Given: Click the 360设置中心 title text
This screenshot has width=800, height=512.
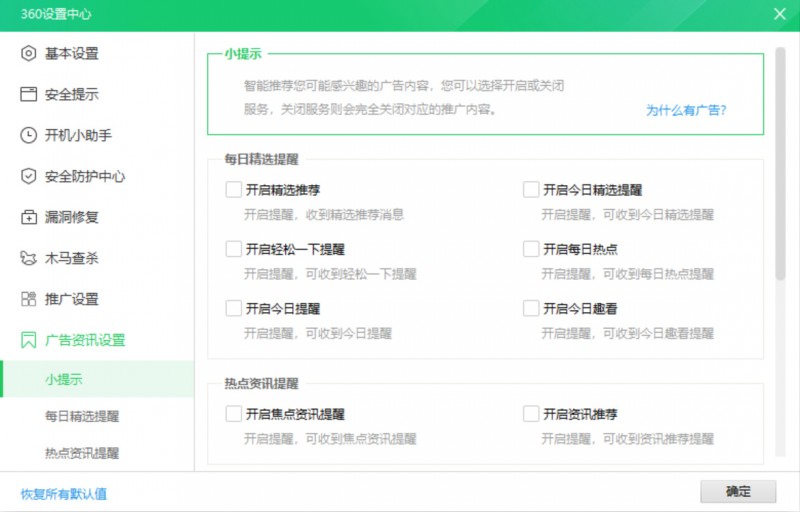Looking at the screenshot, I should click(x=56, y=14).
